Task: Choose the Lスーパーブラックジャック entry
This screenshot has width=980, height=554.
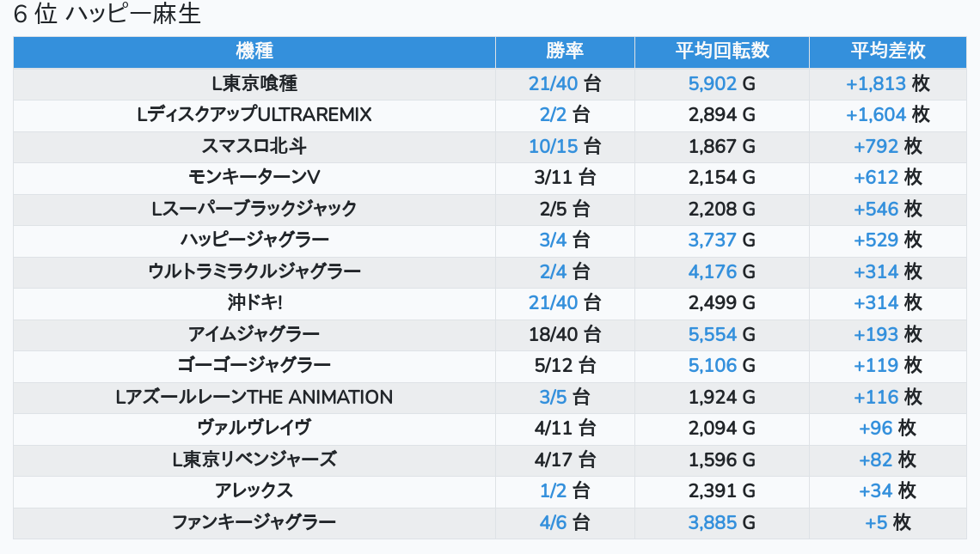Action: (254, 209)
